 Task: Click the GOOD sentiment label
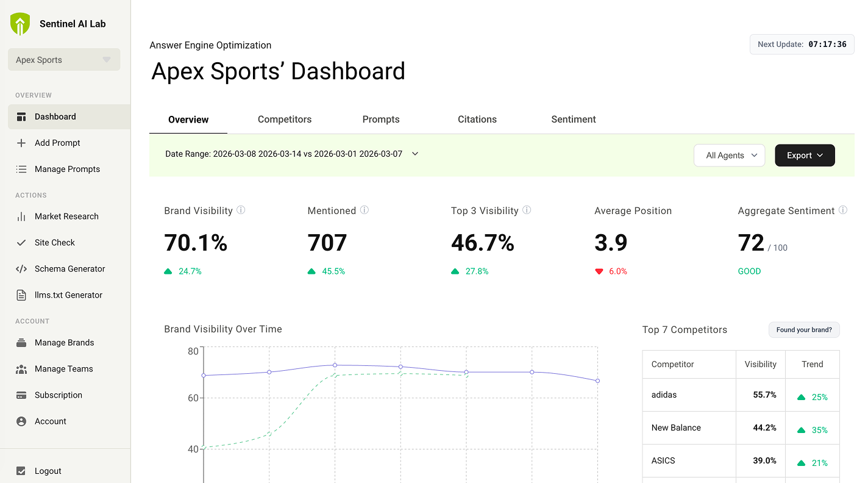(x=749, y=271)
